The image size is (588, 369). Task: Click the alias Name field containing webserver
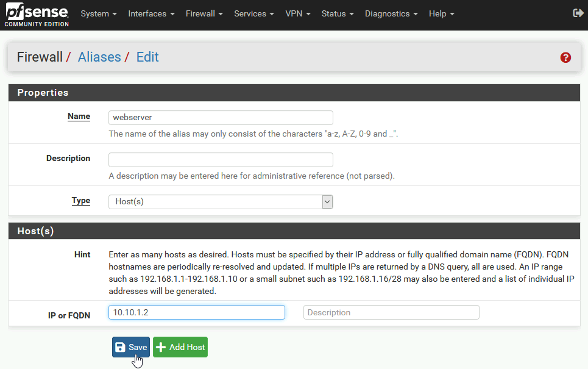(221, 118)
